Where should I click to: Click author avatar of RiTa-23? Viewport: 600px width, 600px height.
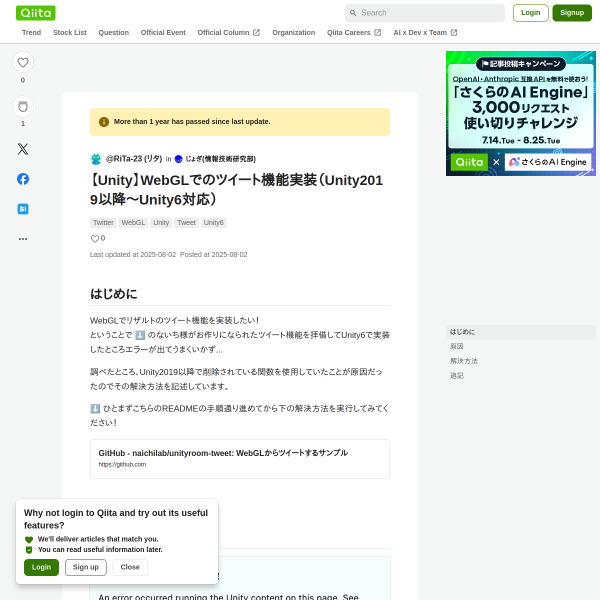pos(96,159)
